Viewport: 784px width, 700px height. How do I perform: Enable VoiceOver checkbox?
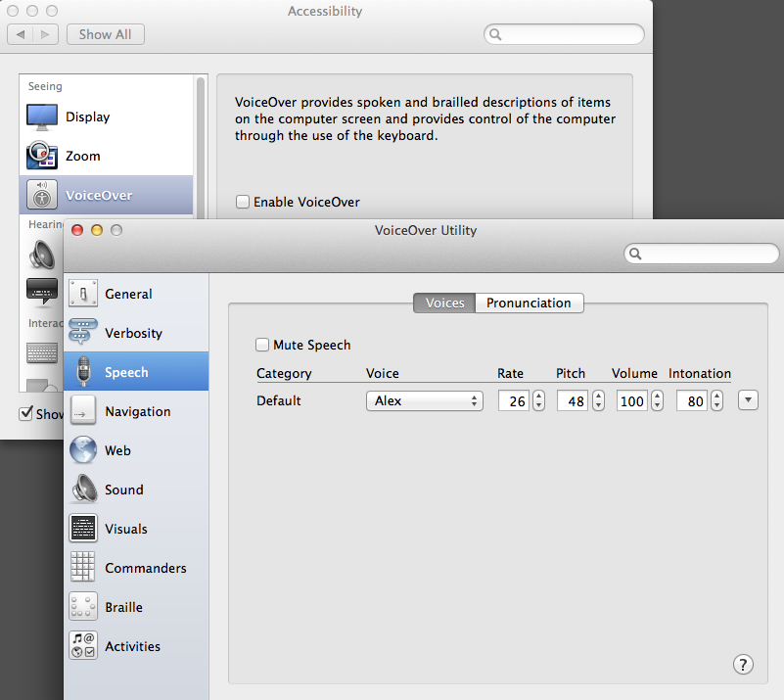[243, 202]
